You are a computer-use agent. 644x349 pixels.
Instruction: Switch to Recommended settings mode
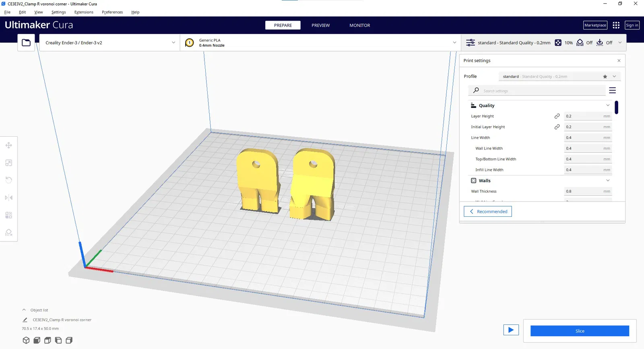(x=488, y=212)
